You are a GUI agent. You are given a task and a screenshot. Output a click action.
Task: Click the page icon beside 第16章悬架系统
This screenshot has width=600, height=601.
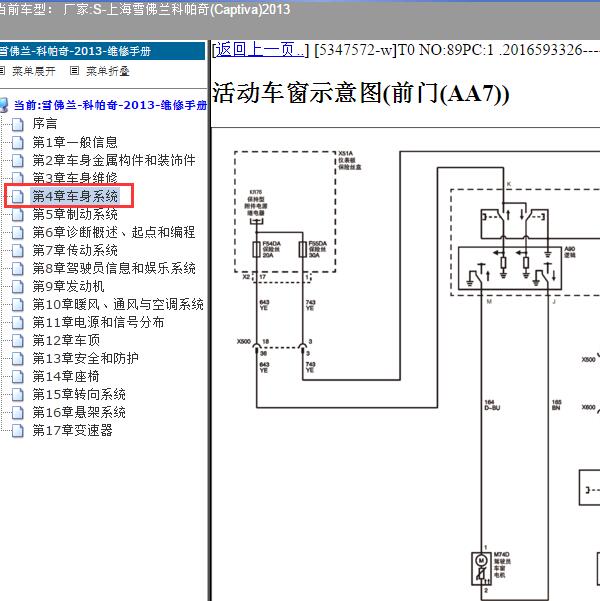tap(17, 412)
